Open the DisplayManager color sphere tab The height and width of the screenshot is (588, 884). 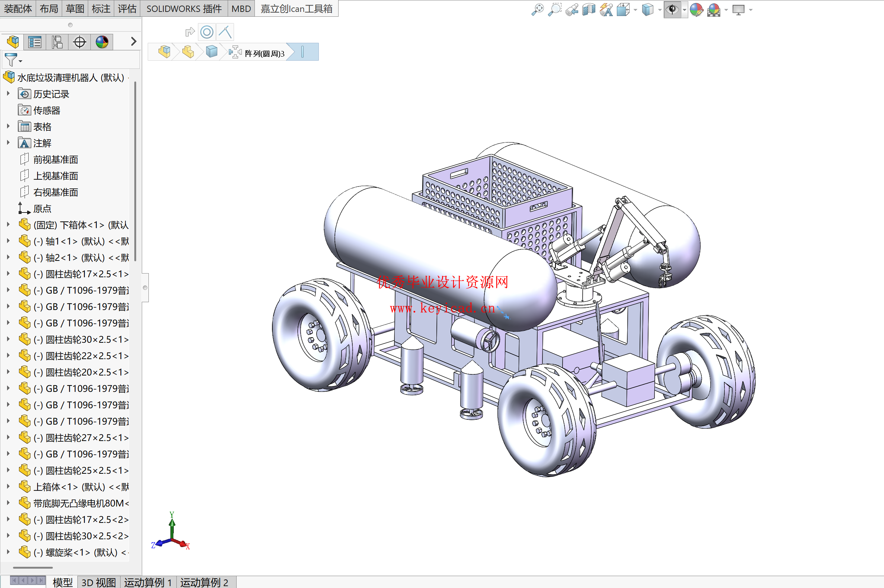click(x=102, y=42)
